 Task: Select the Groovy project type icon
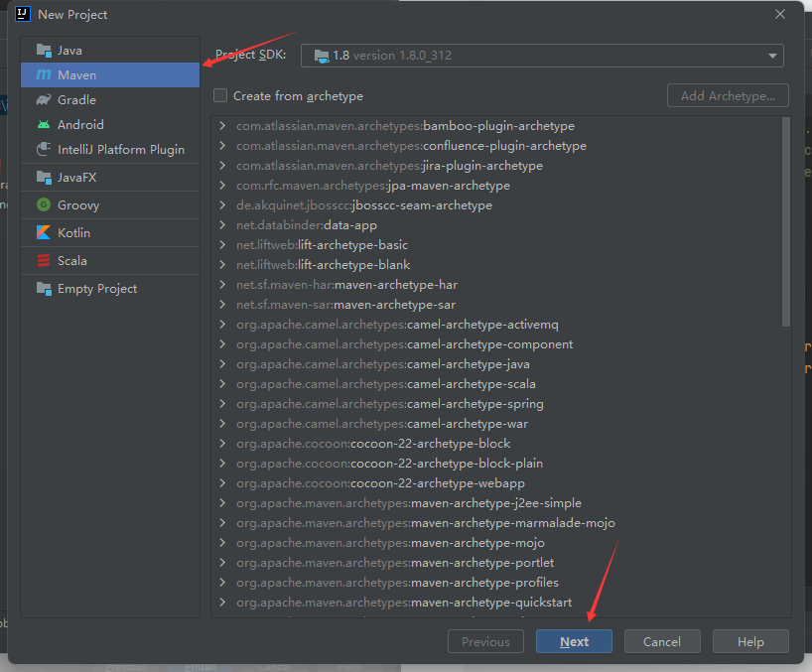click(x=45, y=204)
